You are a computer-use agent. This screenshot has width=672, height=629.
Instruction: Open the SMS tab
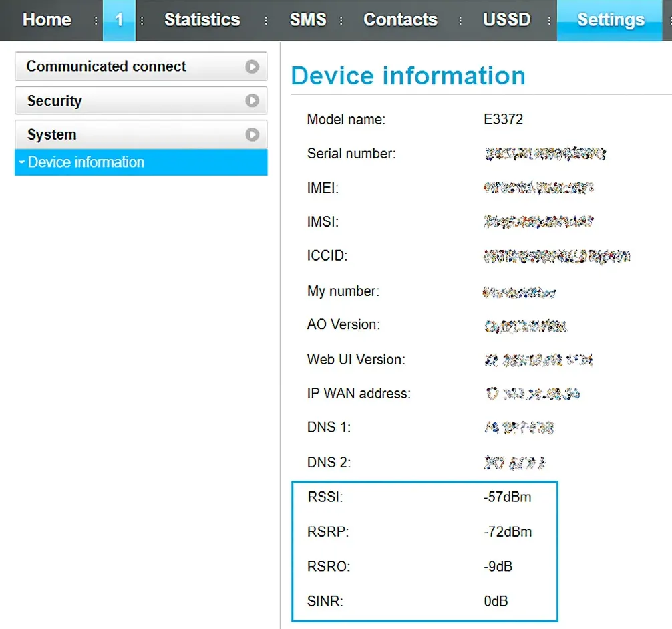click(x=308, y=20)
